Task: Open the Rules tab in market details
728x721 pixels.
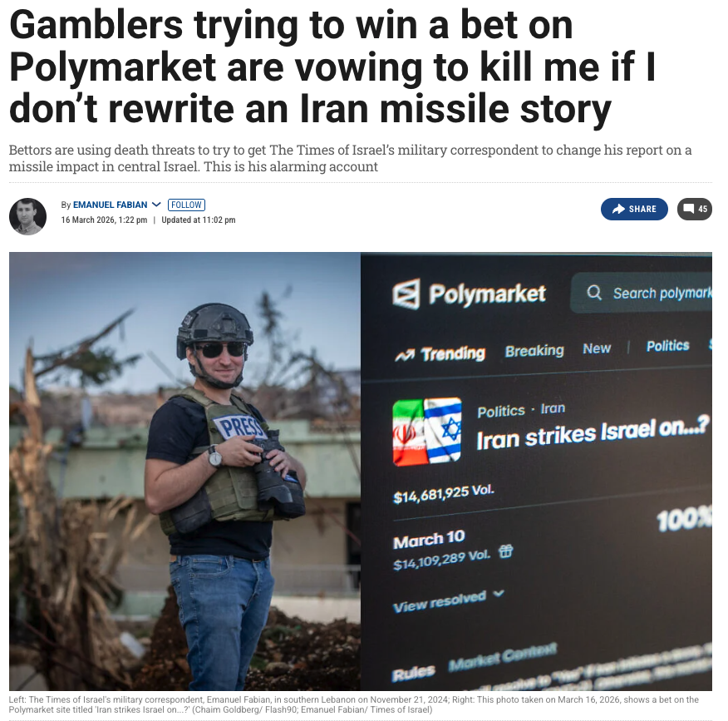Action: (413, 673)
